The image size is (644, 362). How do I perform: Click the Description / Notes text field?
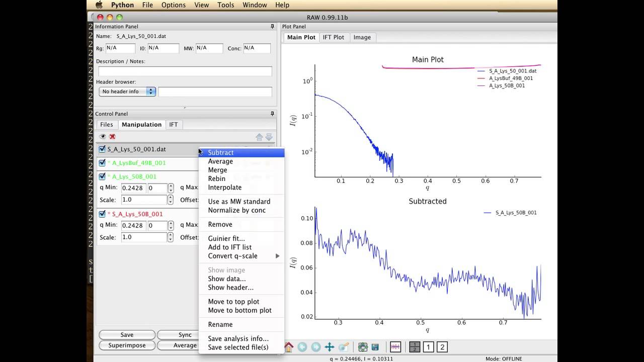point(185,71)
